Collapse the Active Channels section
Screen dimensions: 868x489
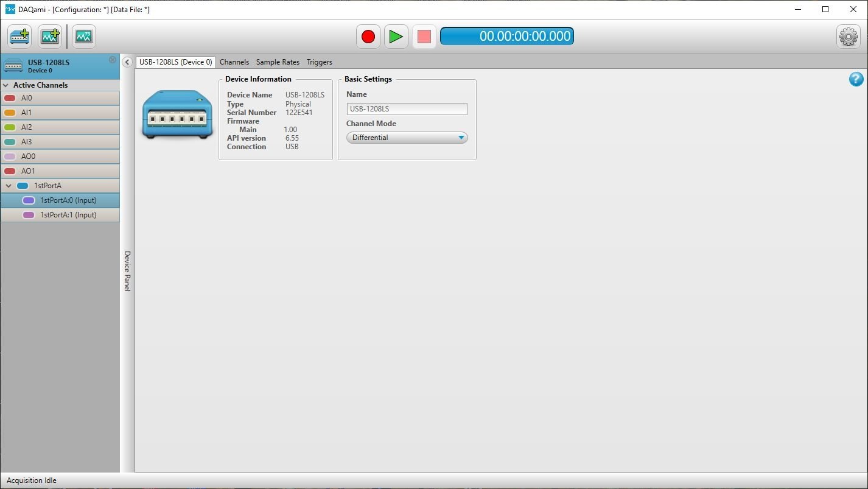6,85
